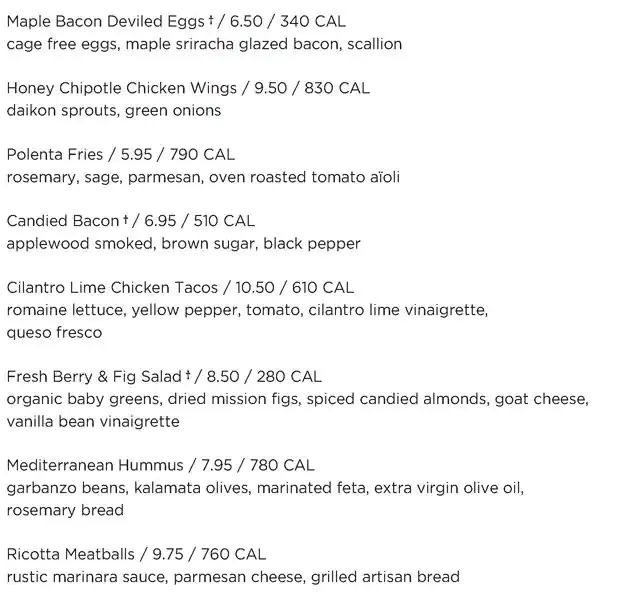Viewport: 630px width, 600px height.
Task: Select the rosemary bread text line
Action: pyautogui.click(x=65, y=510)
